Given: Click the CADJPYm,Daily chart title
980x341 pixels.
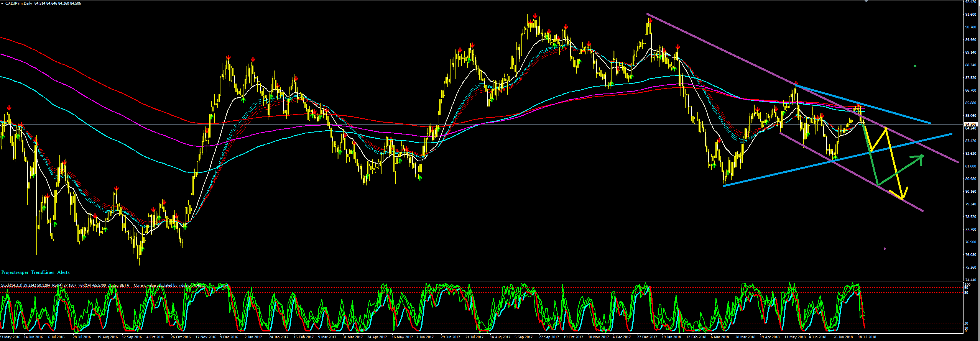Looking at the screenshot, I should tap(19, 3).
